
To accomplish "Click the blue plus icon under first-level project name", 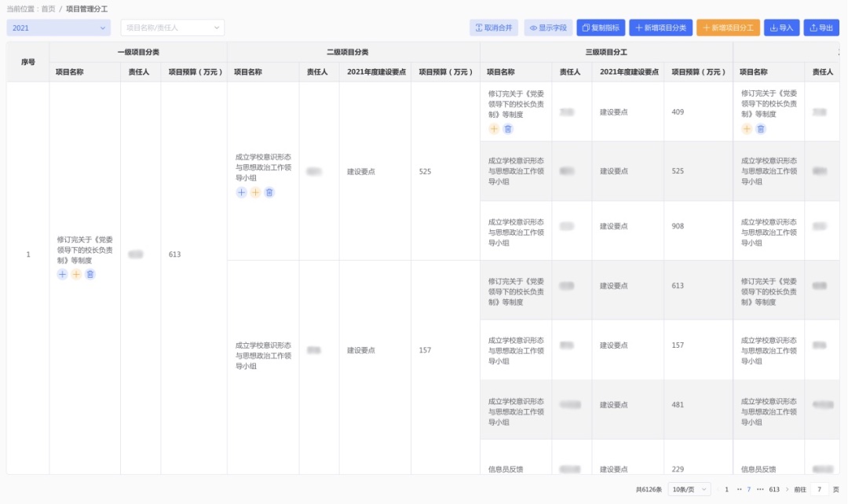I will 63,274.
